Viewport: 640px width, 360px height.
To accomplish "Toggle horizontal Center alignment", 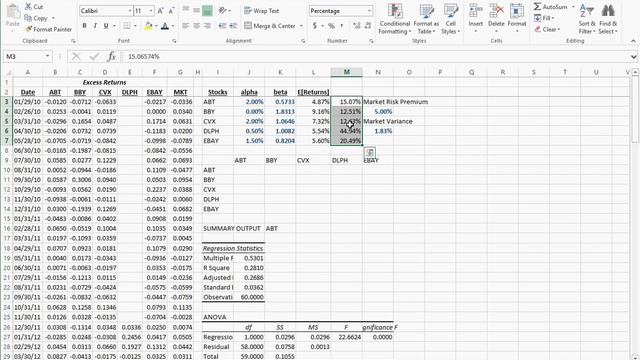I will [x=196, y=26].
